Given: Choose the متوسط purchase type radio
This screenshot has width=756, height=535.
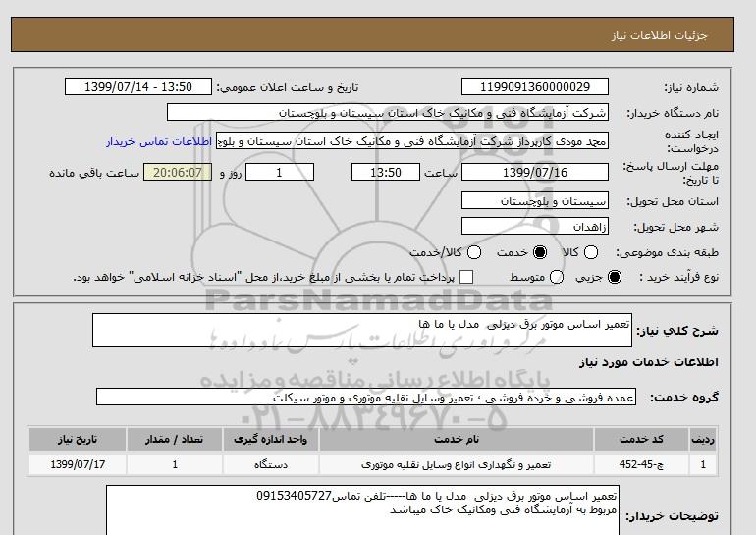Looking at the screenshot, I should click(557, 277).
